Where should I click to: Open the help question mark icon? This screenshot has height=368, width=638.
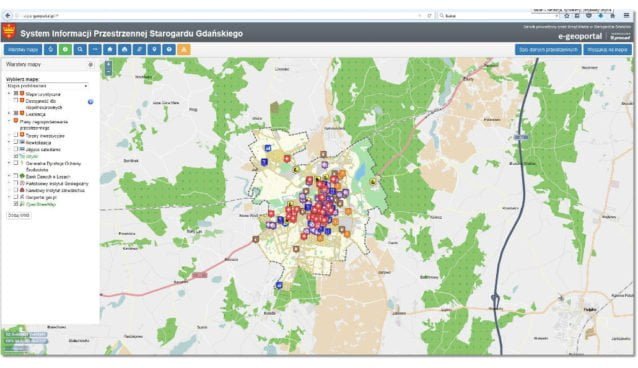tap(169, 50)
